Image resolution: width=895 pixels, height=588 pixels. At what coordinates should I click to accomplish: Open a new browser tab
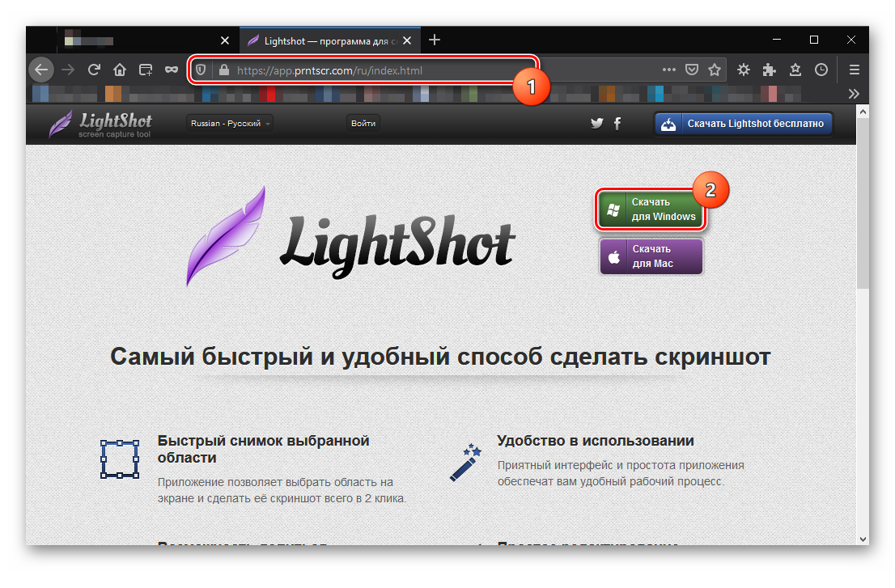tap(435, 40)
